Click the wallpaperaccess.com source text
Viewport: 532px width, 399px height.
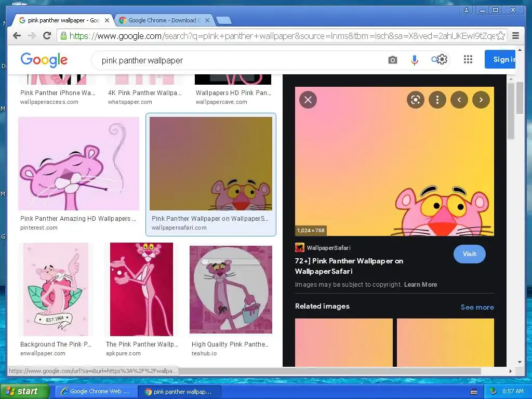coord(49,102)
